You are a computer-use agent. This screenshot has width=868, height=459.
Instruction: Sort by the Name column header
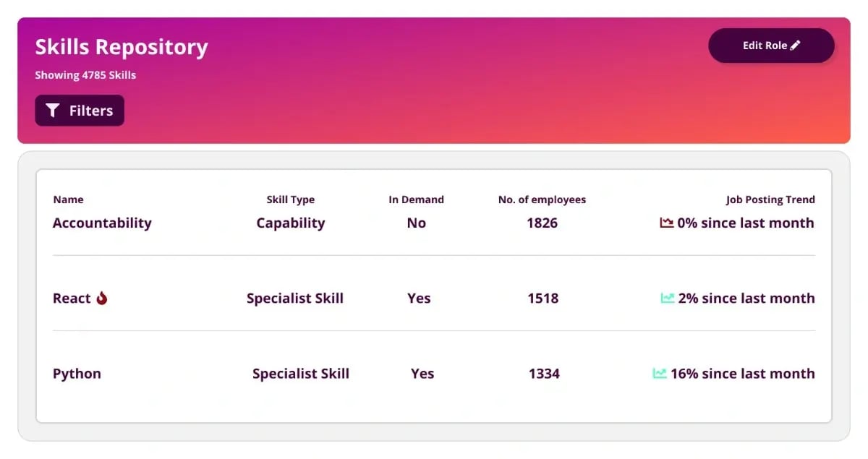(x=69, y=200)
